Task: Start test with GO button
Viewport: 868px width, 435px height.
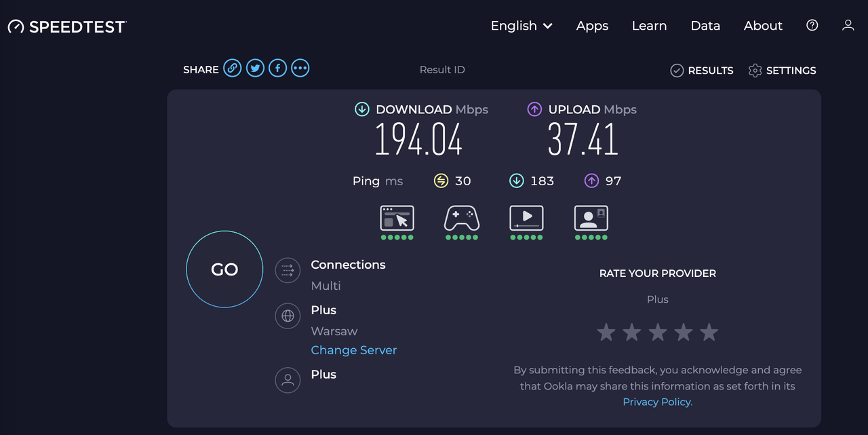Action: coord(224,269)
